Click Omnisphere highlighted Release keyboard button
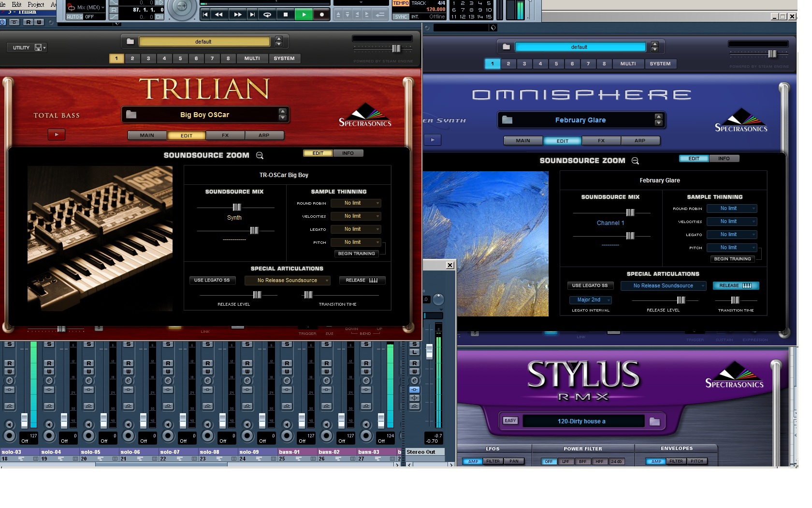This screenshot has height=508, width=812. (x=736, y=285)
